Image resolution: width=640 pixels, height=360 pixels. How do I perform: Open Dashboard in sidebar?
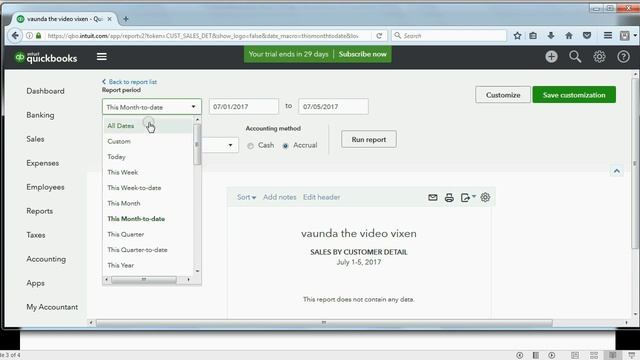click(x=45, y=91)
